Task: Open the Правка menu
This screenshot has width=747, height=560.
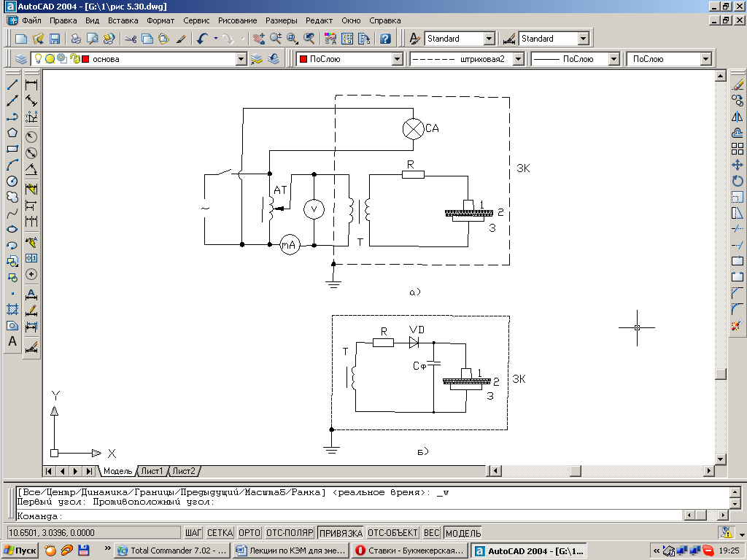Action: coord(63,20)
